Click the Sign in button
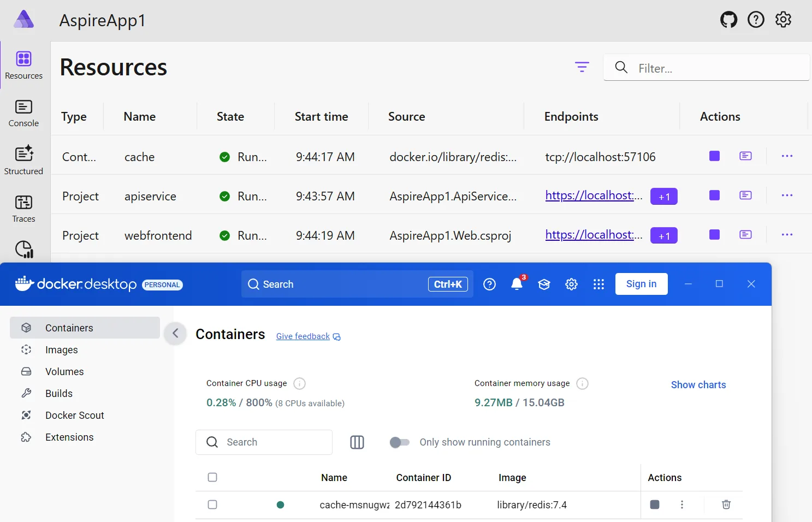This screenshot has height=522, width=812. point(641,283)
